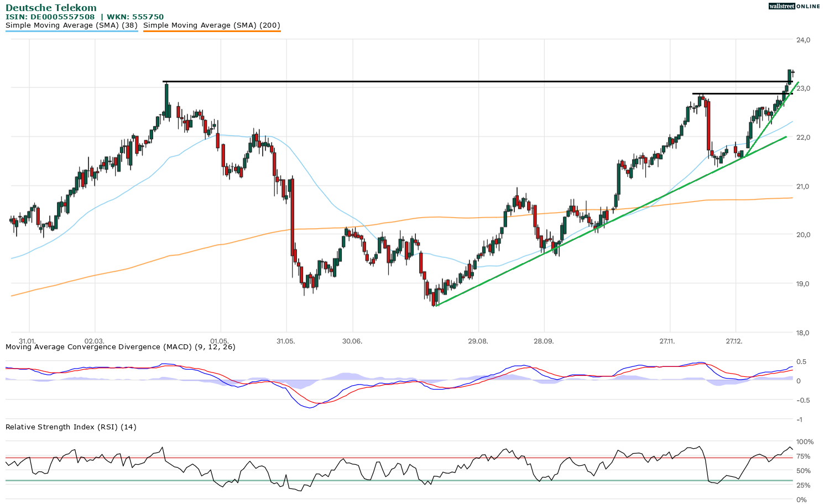The image size is (824, 504).
Task: Click the MACD -1 axis label
Action: pos(799,420)
